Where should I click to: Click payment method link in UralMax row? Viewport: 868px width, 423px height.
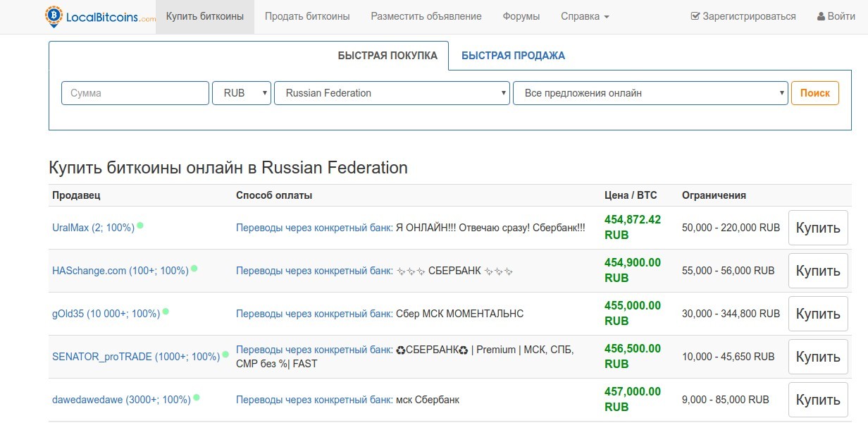click(x=314, y=228)
